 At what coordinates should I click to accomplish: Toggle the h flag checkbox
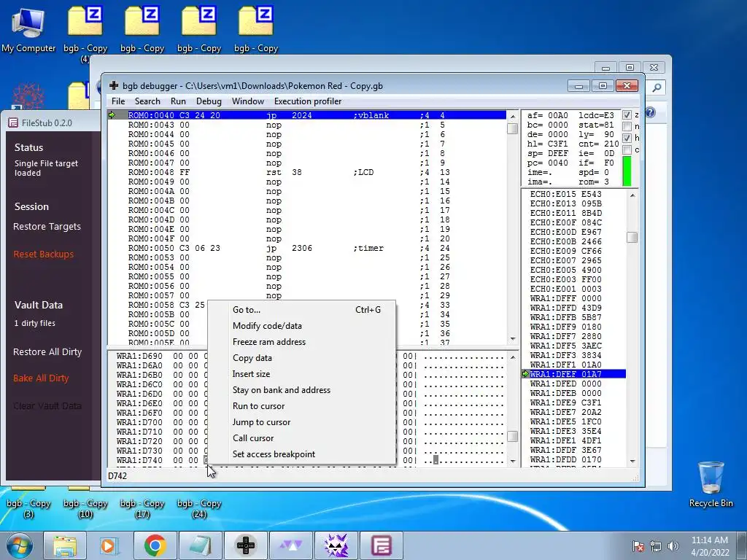coord(627,138)
